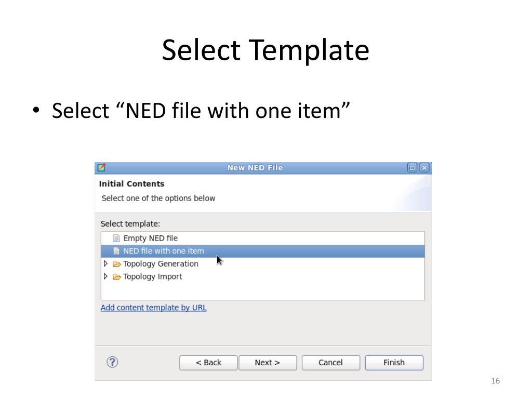Maximize the New NED File dialog

tap(412, 168)
